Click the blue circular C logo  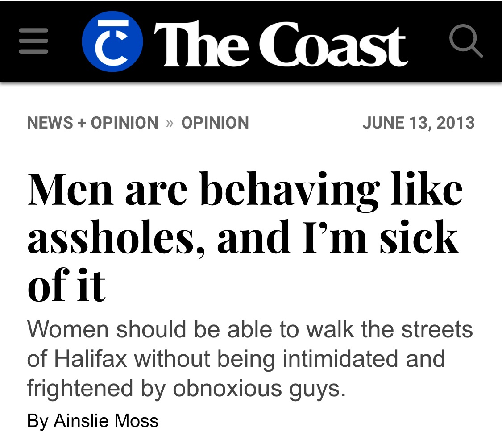coord(112,41)
